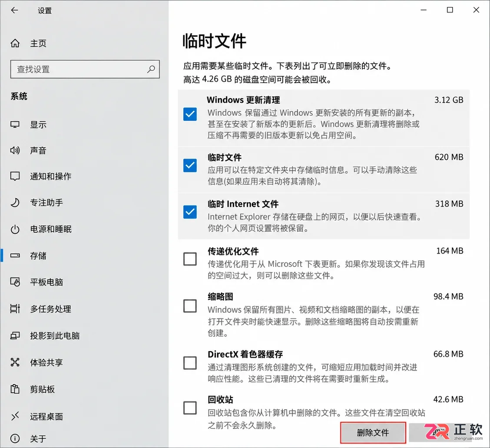Click the About (关于) info icon
Screen dimensions: 490x448
tap(15, 438)
